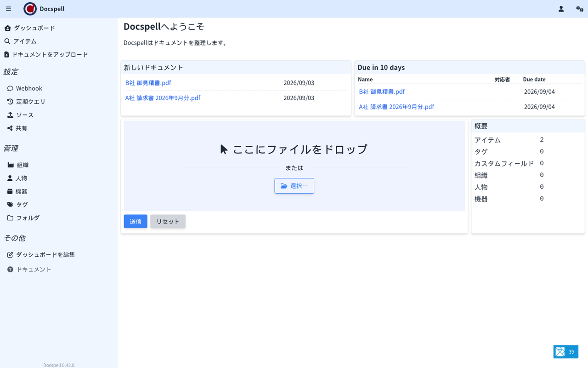Click the ソース upload icon

pos(10,115)
